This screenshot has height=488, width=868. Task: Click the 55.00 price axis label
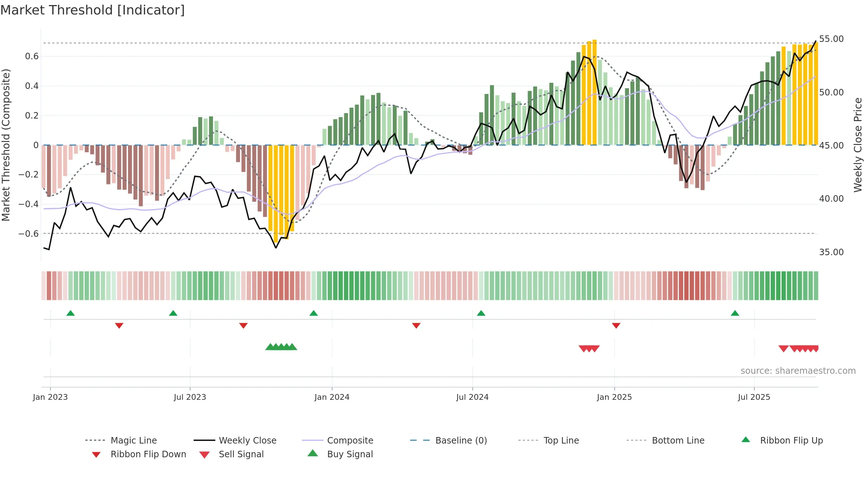click(831, 39)
